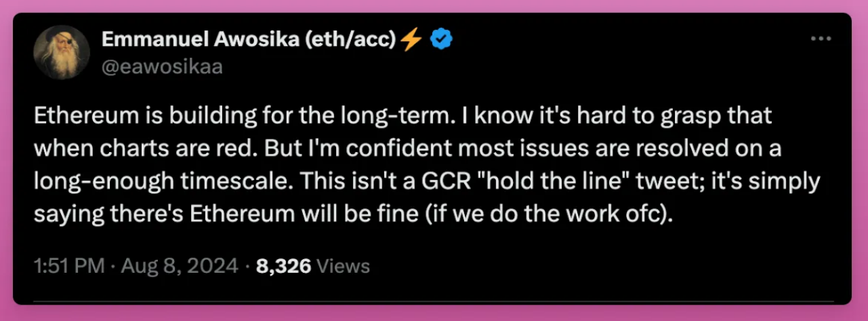Click the pink background outside tweet card
Screen dimensions: 868x321
click(x=434, y=314)
